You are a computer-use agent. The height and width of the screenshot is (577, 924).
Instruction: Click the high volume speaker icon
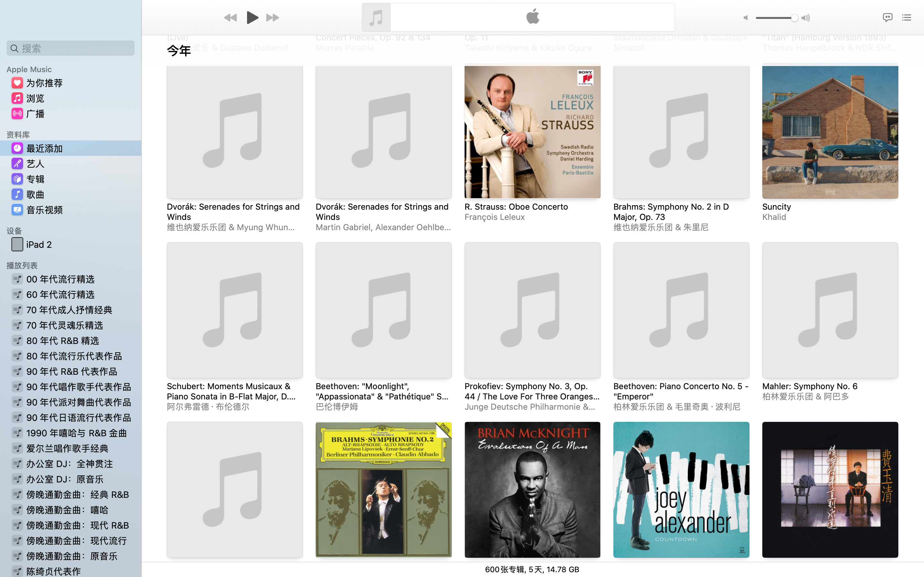(x=806, y=18)
